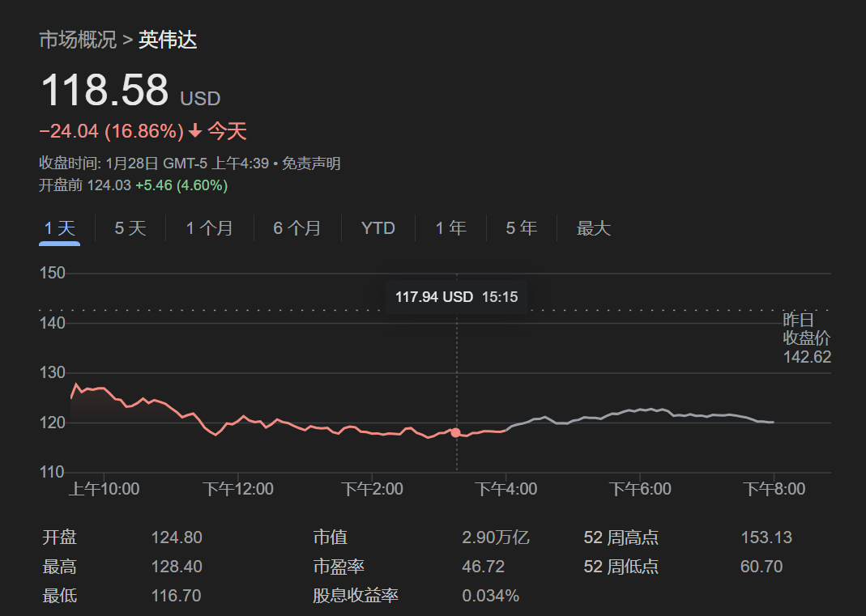The image size is (866, 616).
Task: Click the pre-market 124.03 price text
Action: pyautogui.click(x=109, y=185)
